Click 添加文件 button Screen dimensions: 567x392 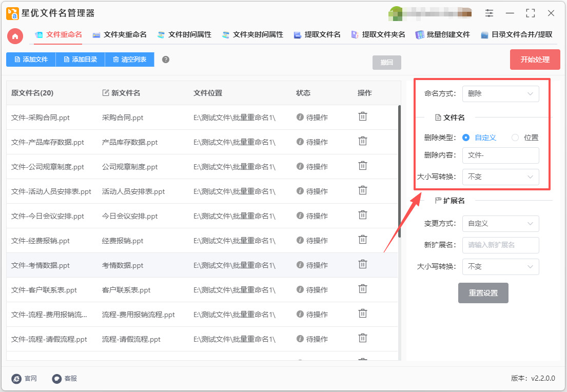[x=31, y=60]
